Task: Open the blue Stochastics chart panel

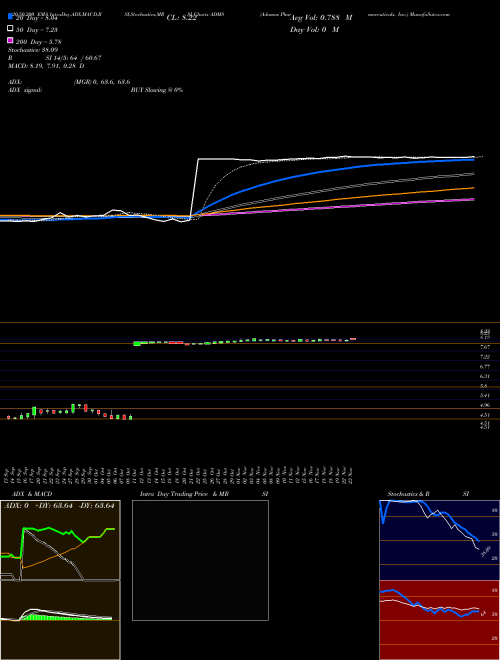Action: pyautogui.click(x=439, y=540)
